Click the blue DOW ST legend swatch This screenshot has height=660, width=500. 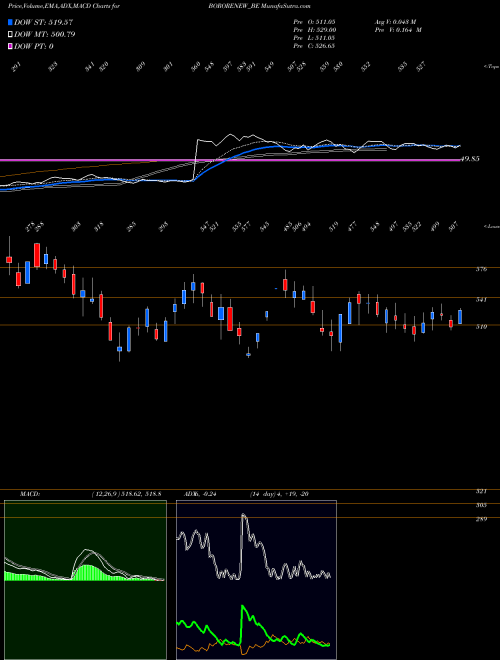(x=11, y=22)
